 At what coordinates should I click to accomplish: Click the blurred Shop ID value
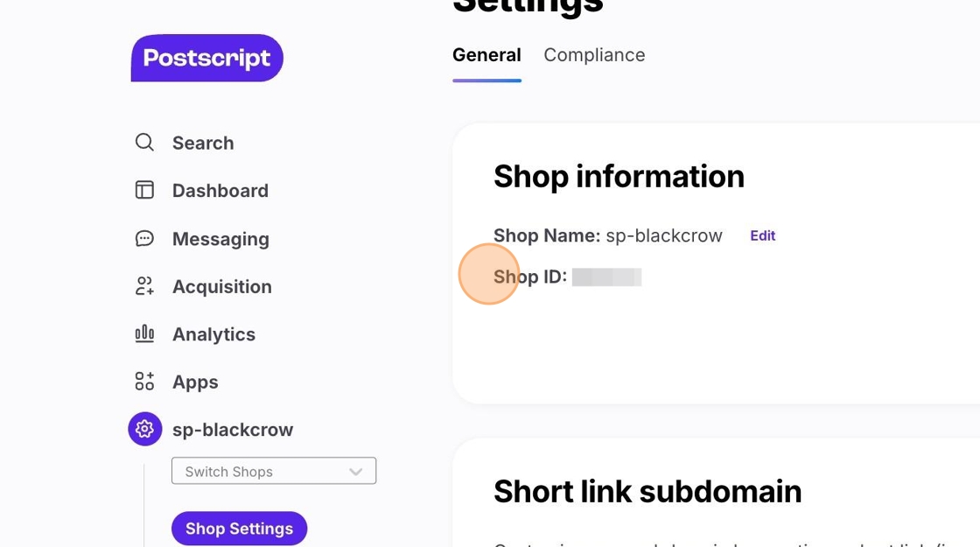pos(606,277)
